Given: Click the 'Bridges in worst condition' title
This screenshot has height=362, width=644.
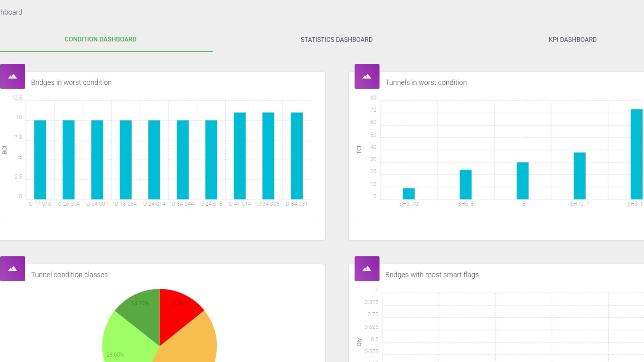Looking at the screenshot, I should click(x=71, y=82).
